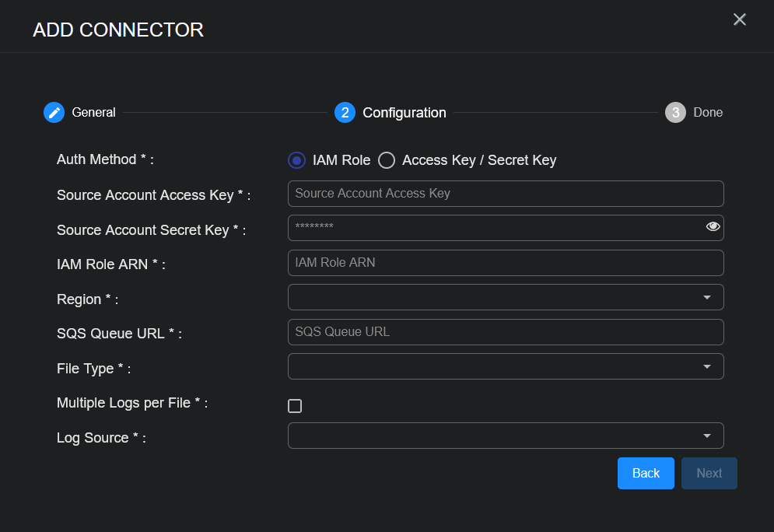Show the secret key with eye icon
Viewport: 774px width, 532px height.
pyautogui.click(x=713, y=227)
